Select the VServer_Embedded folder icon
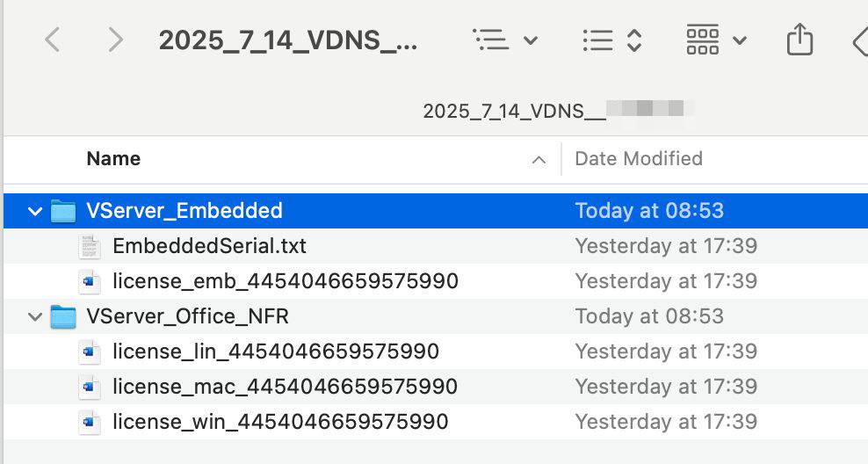 [63, 211]
